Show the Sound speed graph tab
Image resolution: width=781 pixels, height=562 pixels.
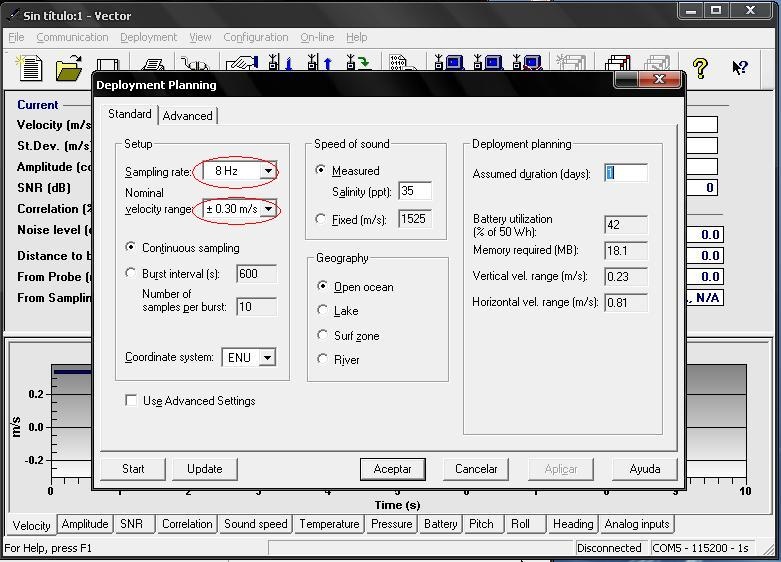(256, 524)
